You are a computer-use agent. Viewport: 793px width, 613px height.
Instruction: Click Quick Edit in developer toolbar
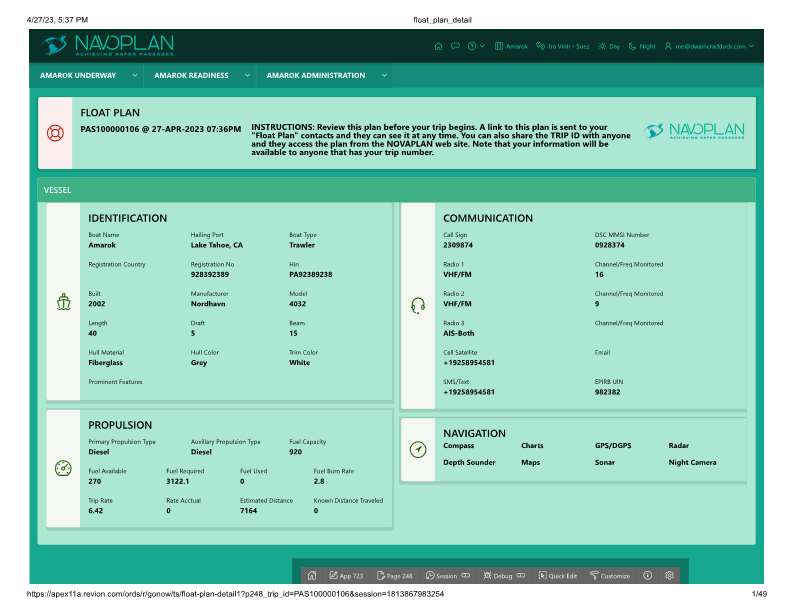coord(557,575)
